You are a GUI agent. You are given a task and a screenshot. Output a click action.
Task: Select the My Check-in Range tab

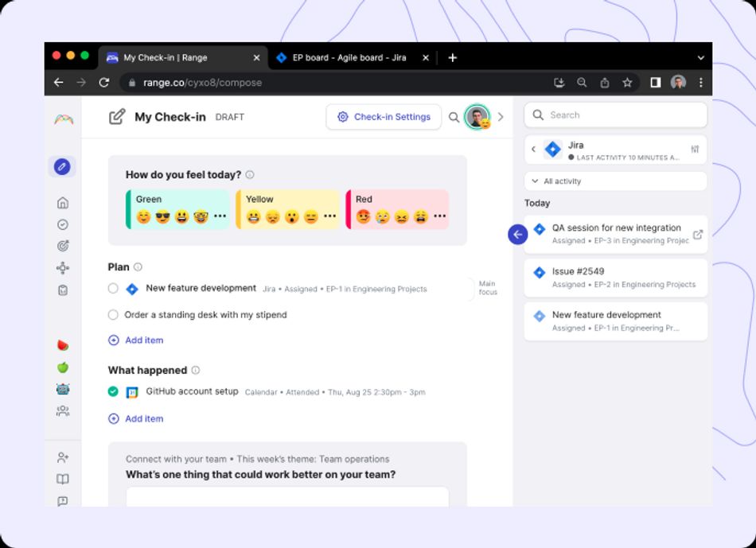click(x=183, y=58)
